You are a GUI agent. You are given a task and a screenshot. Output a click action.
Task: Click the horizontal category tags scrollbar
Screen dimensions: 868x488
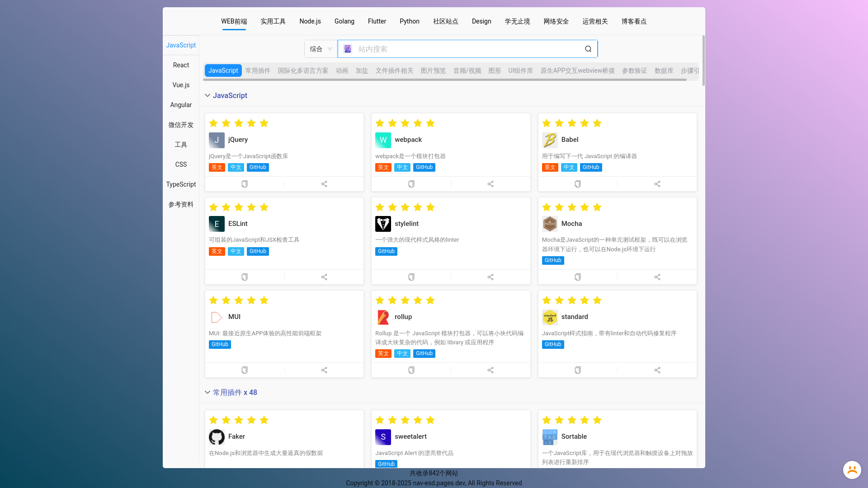445,80
